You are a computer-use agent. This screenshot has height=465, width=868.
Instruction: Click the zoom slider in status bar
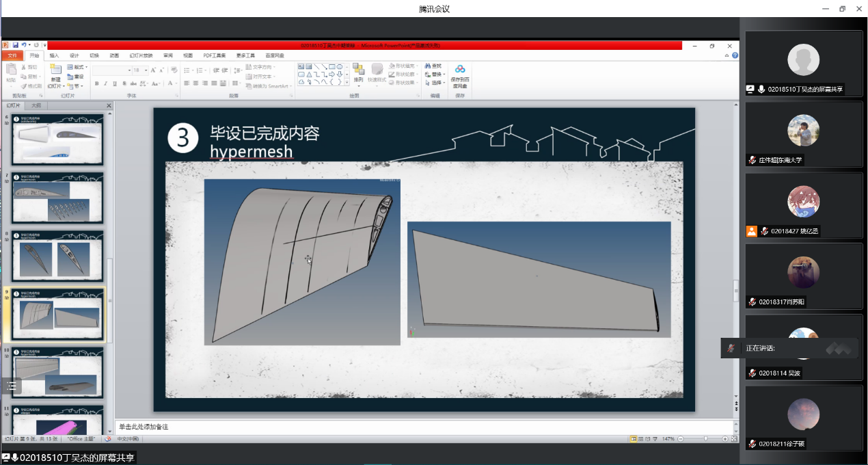pos(704,438)
